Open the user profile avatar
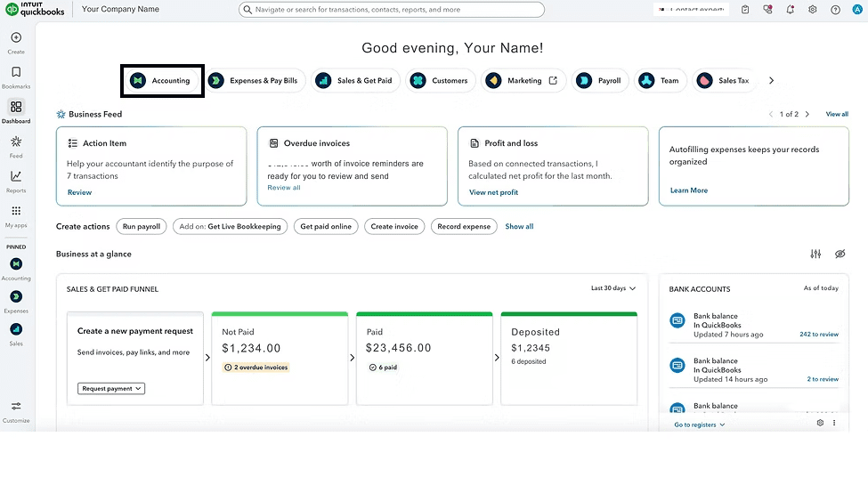 (857, 10)
